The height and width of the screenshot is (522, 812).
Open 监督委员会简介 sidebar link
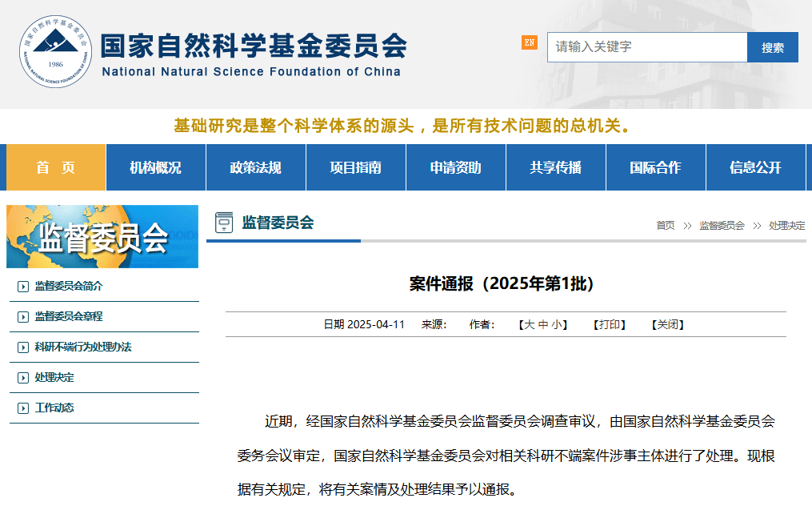click(x=68, y=286)
